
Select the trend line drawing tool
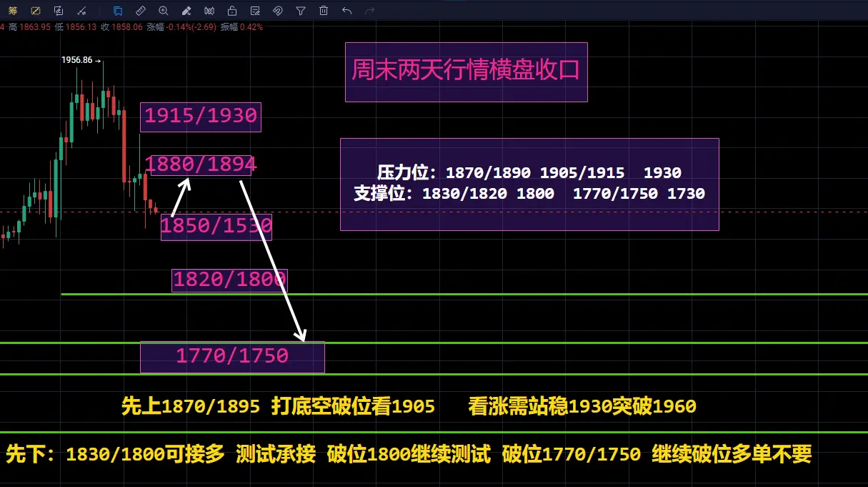click(x=81, y=11)
